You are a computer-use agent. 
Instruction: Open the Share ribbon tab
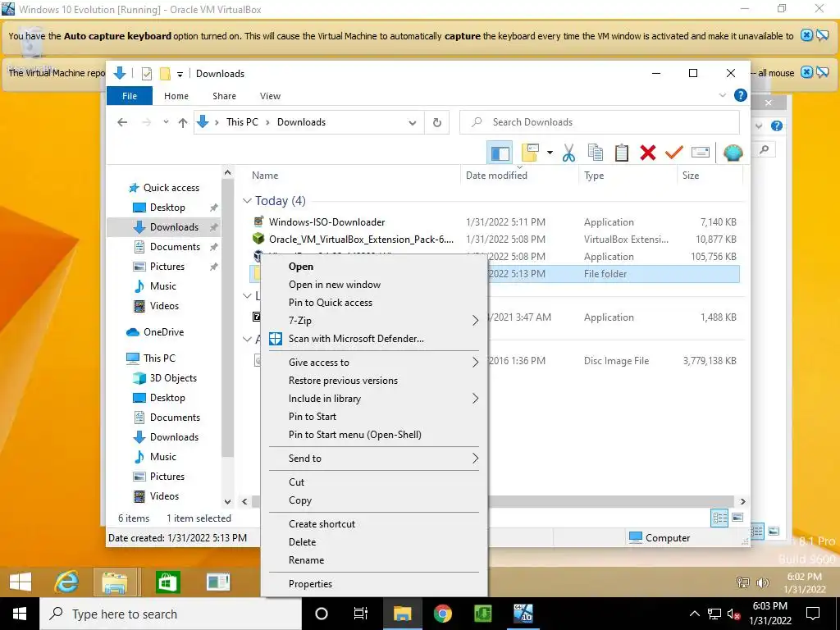(224, 96)
